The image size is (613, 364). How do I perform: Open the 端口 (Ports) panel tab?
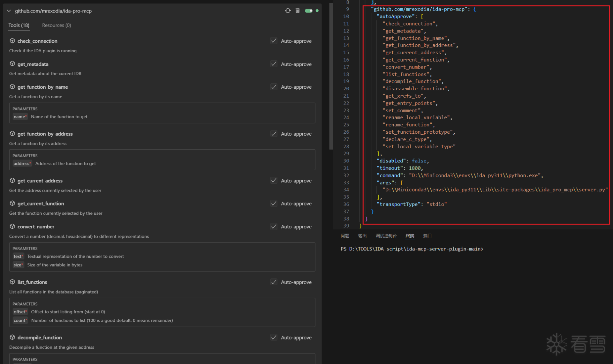click(427, 236)
